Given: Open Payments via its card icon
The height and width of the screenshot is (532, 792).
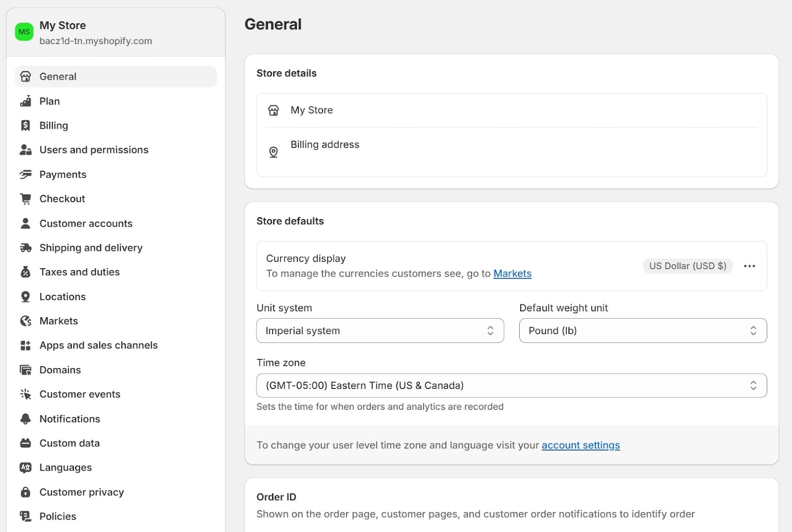Looking at the screenshot, I should pos(25,174).
